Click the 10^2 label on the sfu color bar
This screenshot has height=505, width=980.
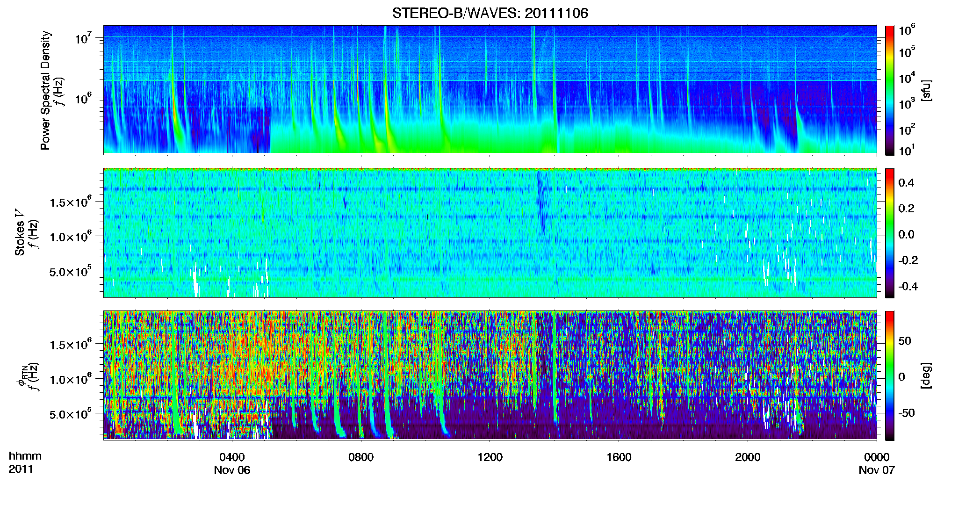(907, 129)
